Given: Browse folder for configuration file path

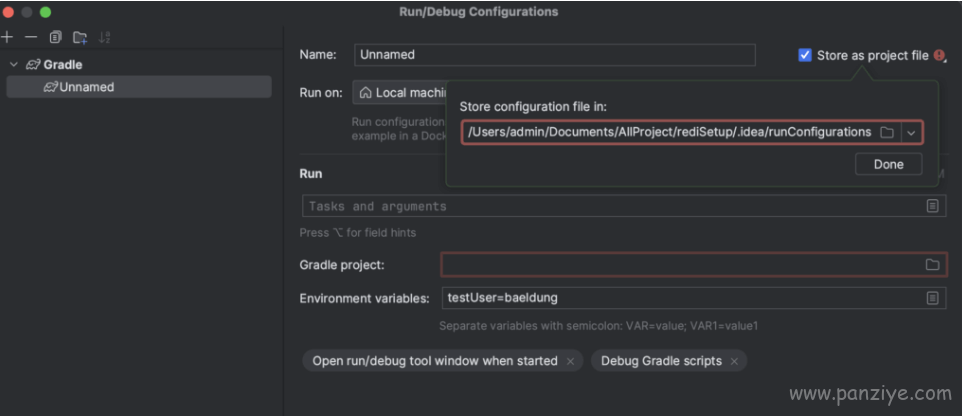Looking at the screenshot, I should 887,132.
